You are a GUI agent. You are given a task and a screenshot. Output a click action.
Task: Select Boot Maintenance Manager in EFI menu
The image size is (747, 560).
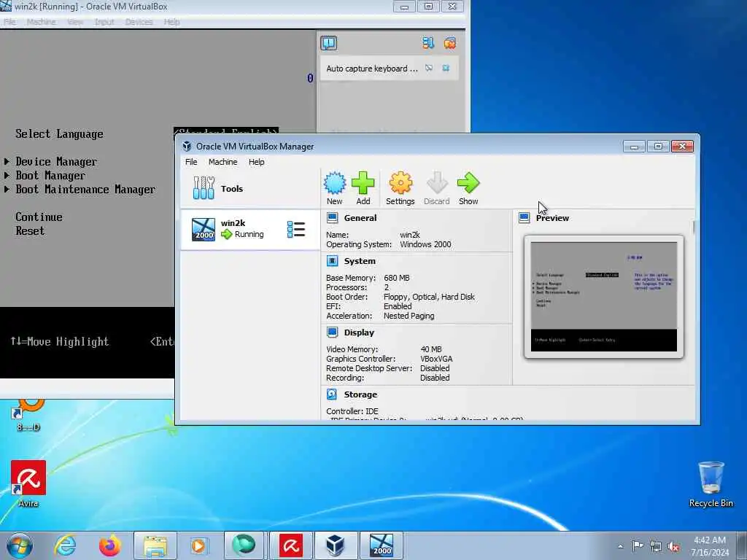(x=85, y=190)
